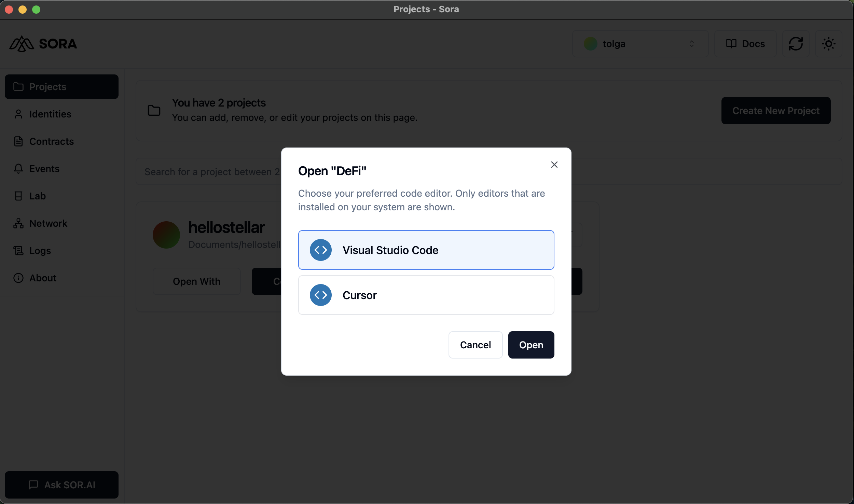Open Lab section
The image size is (854, 504).
click(61, 196)
